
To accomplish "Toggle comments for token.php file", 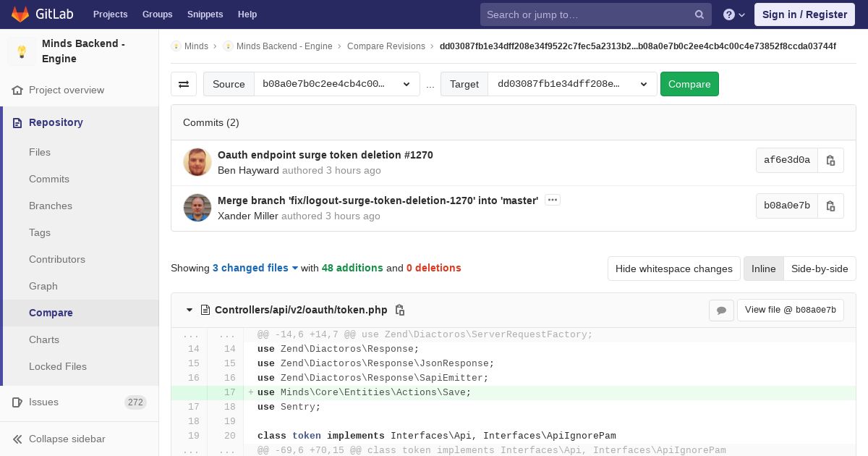I will click(721, 310).
